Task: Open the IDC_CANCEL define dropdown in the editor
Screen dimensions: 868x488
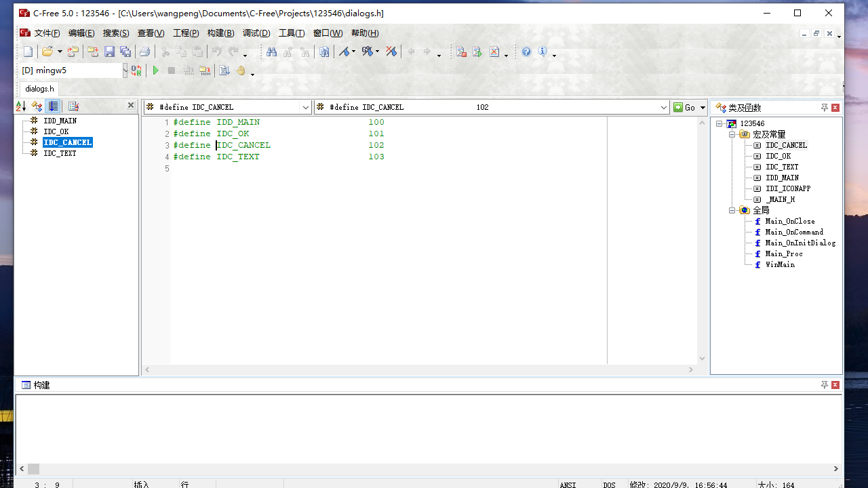Action: [x=306, y=106]
